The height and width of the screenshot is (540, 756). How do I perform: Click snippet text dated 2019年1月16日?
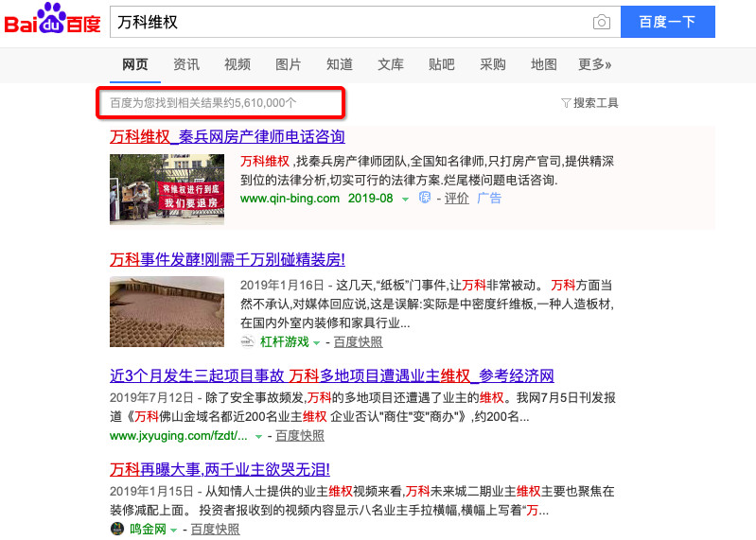(427, 304)
